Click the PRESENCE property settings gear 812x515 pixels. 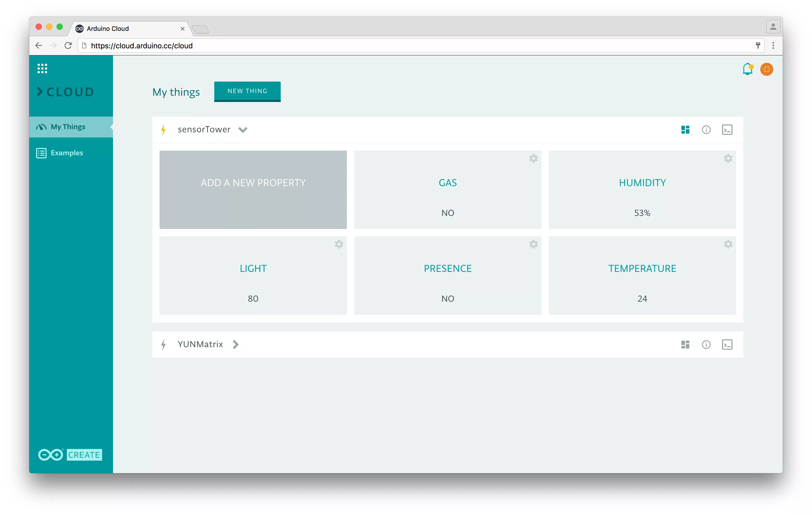(533, 244)
